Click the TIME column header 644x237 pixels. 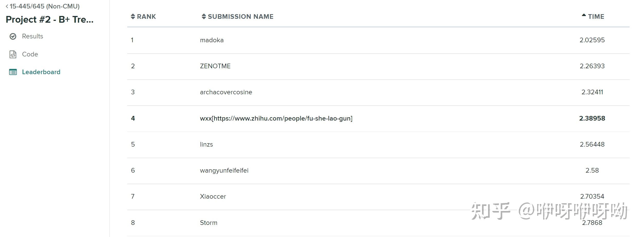pyautogui.click(x=596, y=17)
